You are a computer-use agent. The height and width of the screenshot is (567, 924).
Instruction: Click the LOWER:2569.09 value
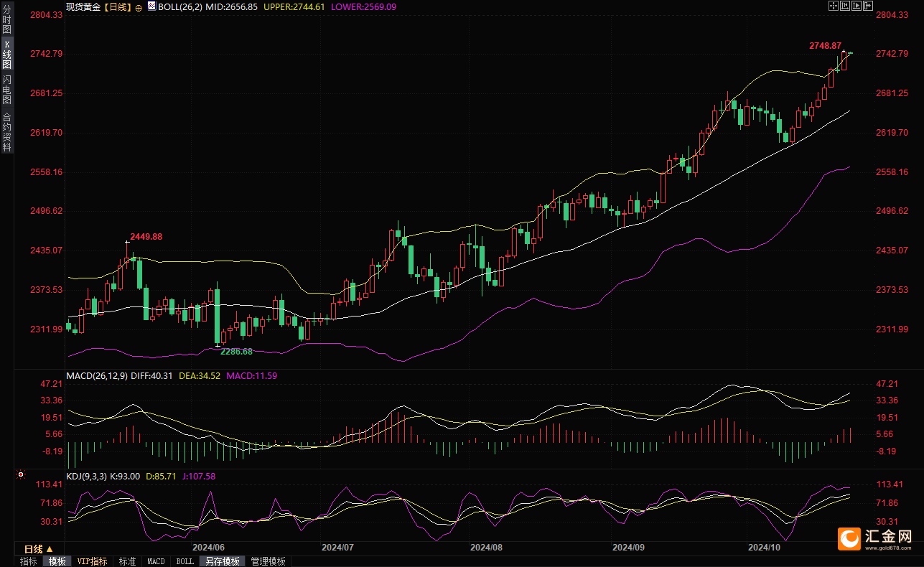pyautogui.click(x=363, y=6)
